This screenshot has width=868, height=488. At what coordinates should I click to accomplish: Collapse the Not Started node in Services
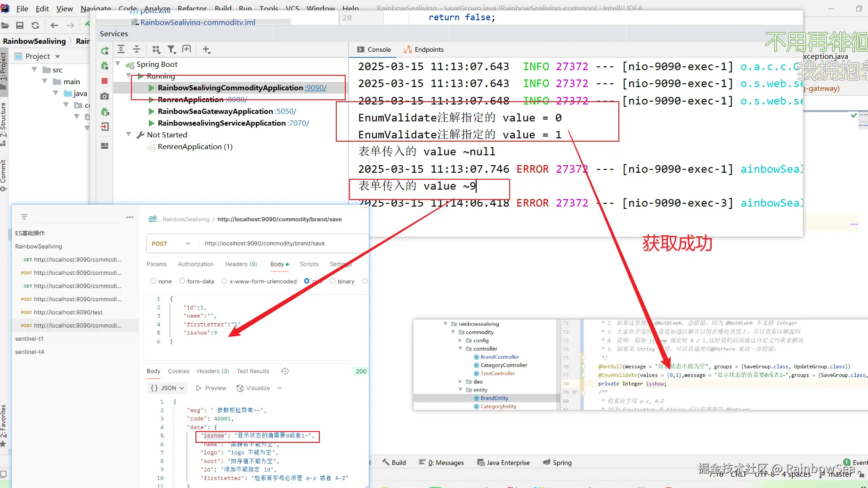coord(129,135)
